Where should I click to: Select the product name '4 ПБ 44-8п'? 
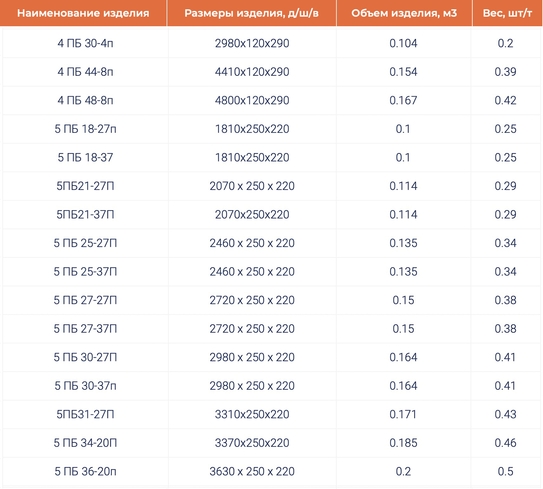[x=85, y=72]
